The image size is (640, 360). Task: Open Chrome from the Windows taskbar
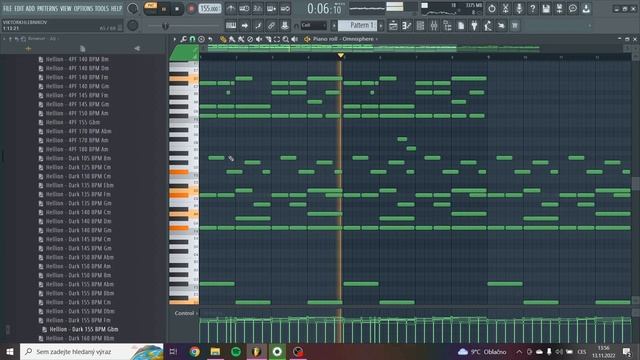(195, 352)
